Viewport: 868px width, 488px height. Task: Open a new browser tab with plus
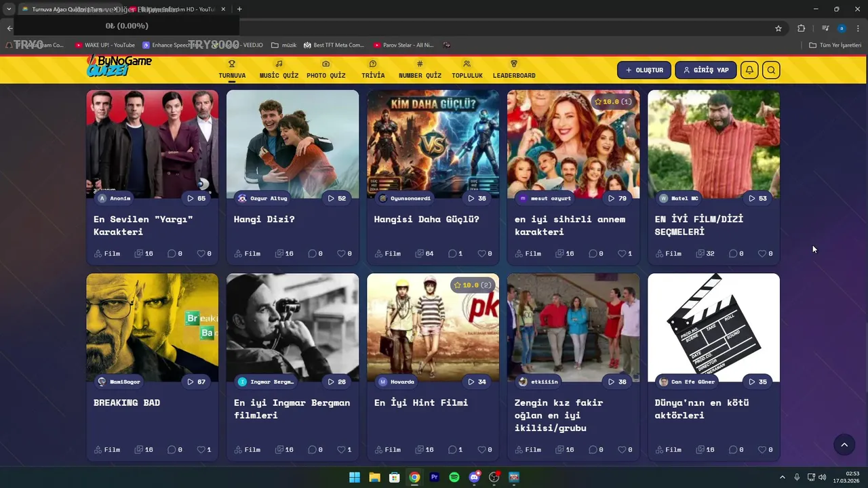pyautogui.click(x=239, y=9)
